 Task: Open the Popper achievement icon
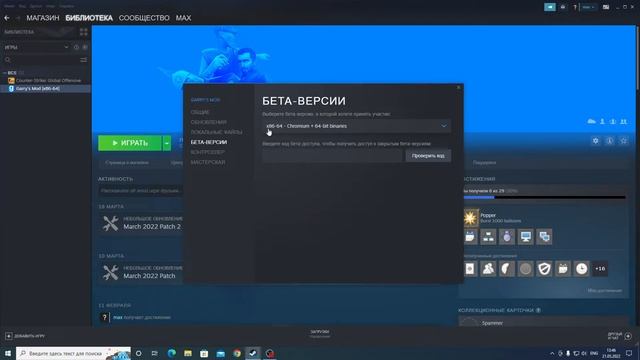[470, 218]
